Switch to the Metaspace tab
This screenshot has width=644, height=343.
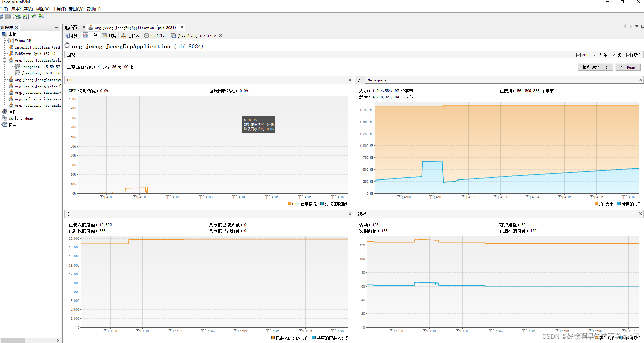(x=377, y=80)
